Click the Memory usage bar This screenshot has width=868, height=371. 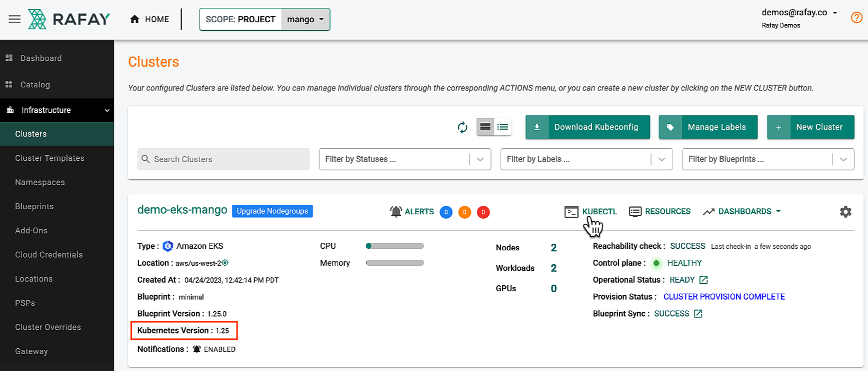click(x=395, y=263)
